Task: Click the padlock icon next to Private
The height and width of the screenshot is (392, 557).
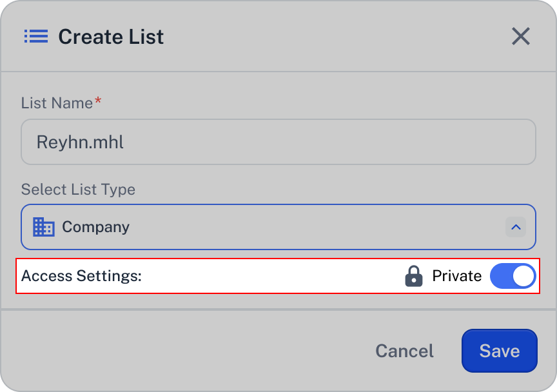Action: (414, 276)
